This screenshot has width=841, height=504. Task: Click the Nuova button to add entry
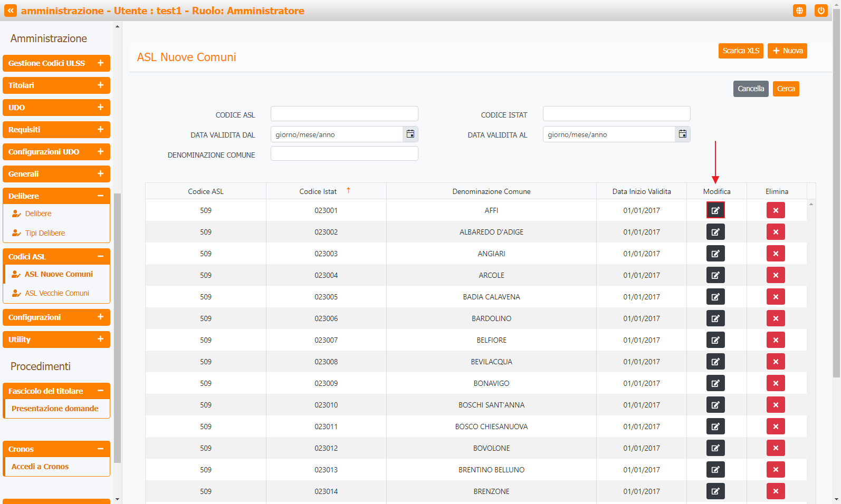click(x=787, y=51)
